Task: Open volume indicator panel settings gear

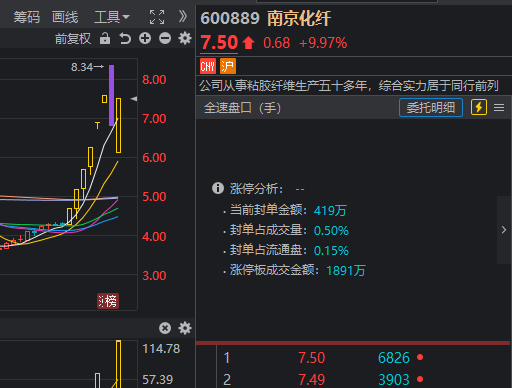Action: (185, 328)
